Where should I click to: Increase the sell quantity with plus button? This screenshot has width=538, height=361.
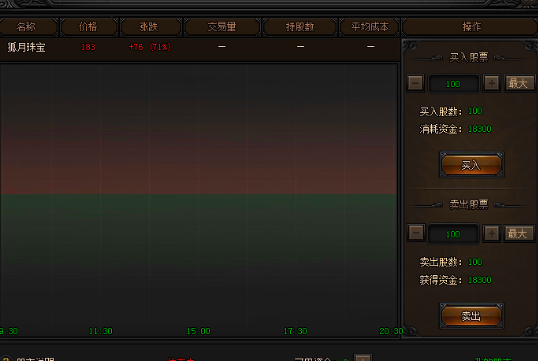491,233
